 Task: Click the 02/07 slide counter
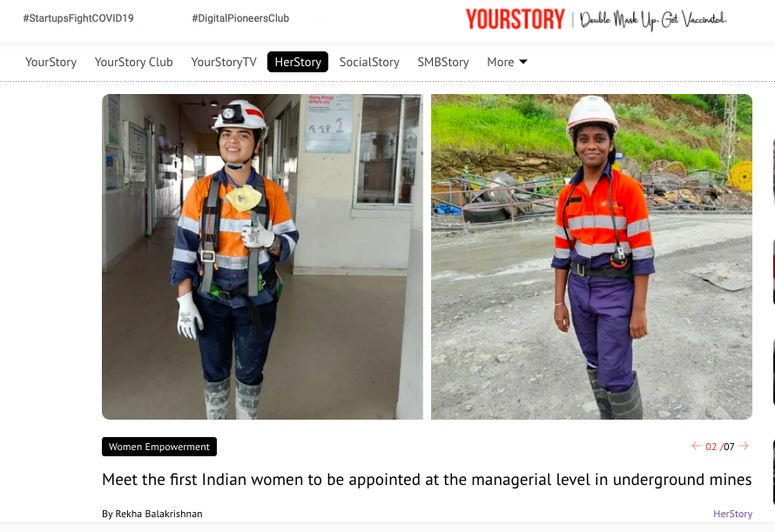click(x=719, y=447)
